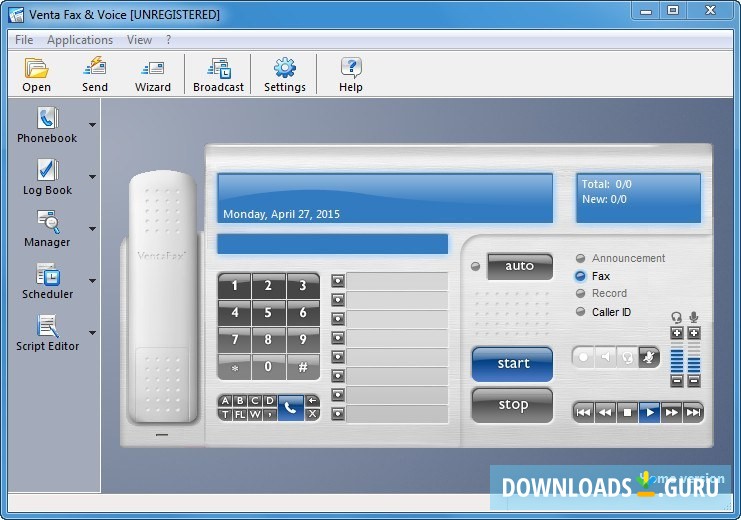
Task: Click the T tone dialing key
Action: [225, 414]
